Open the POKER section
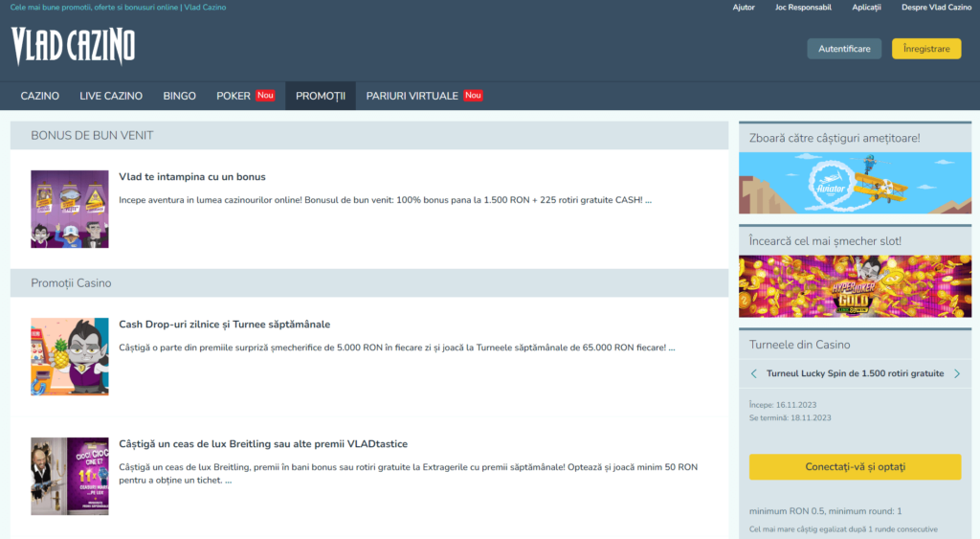The image size is (980, 539). click(234, 96)
